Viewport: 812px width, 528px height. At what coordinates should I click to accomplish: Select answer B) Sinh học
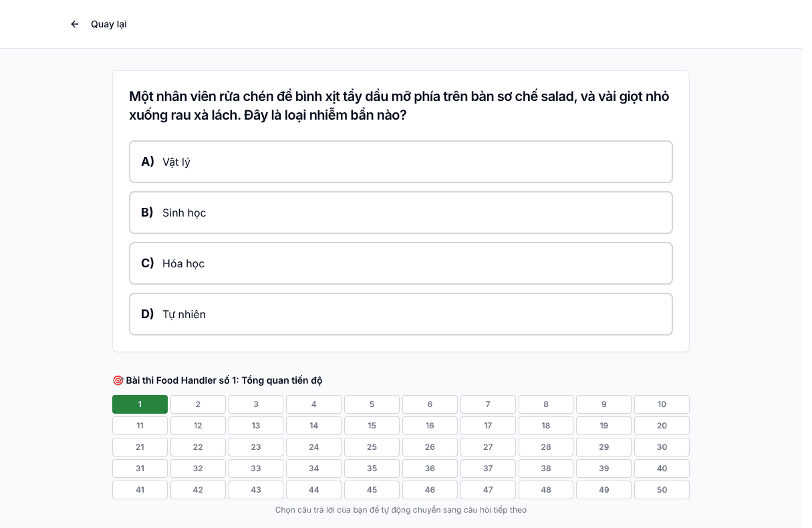tap(401, 213)
